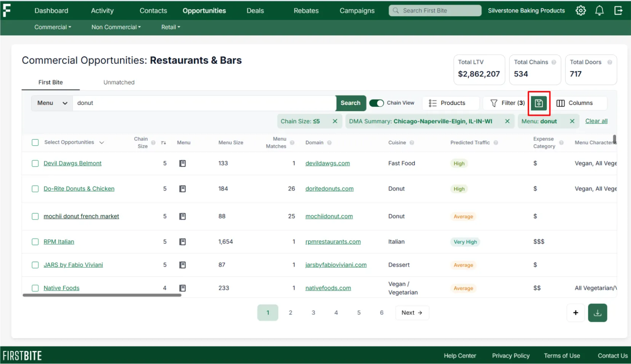The image size is (631, 364).
Task: Open the Privacy Policy footer link
Action: 511,356
